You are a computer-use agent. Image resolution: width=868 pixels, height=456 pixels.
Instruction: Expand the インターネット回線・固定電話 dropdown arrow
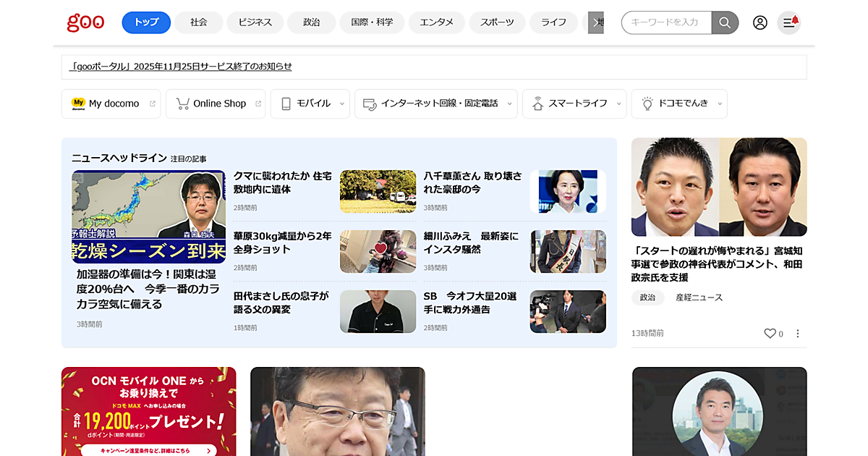tap(509, 104)
